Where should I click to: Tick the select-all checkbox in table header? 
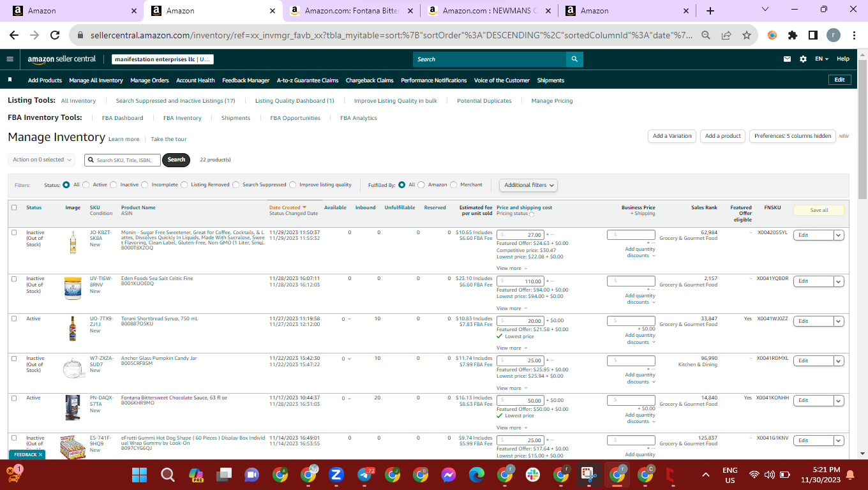14,207
